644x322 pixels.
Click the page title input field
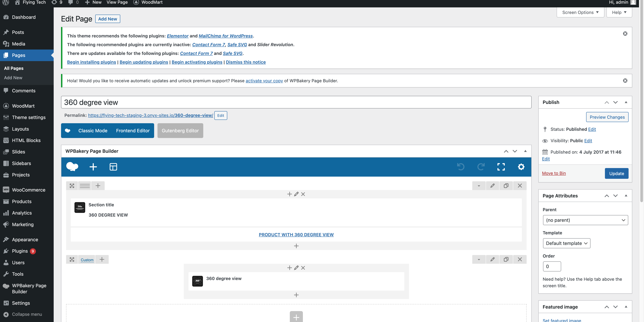296,102
